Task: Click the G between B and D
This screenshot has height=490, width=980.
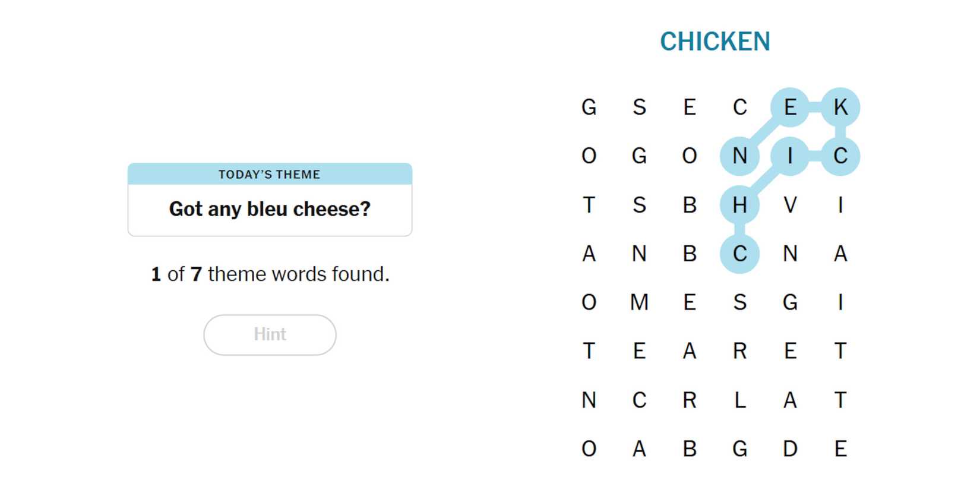Action: [x=739, y=448]
